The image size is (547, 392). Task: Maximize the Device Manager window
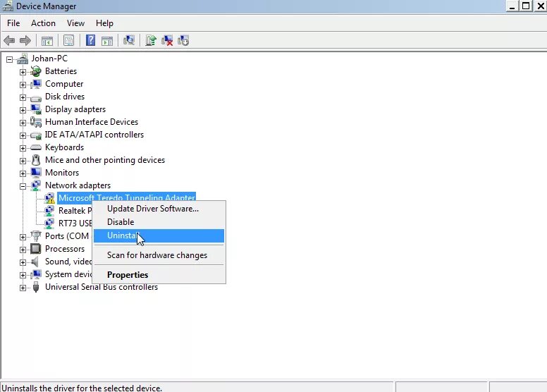pos(525,6)
